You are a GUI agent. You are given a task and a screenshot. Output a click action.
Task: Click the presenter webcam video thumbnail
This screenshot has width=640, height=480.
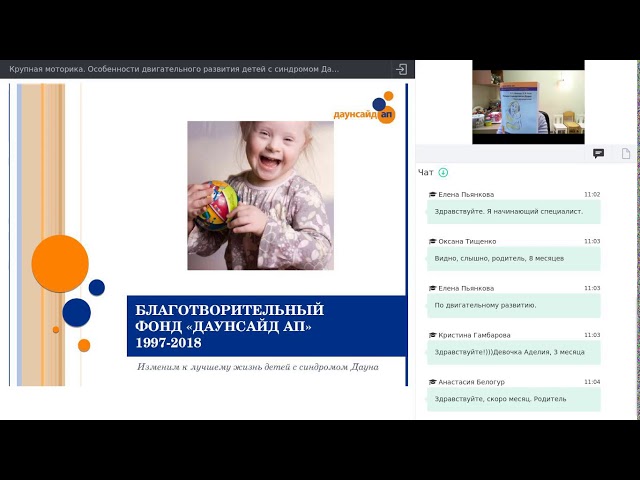[529, 102]
